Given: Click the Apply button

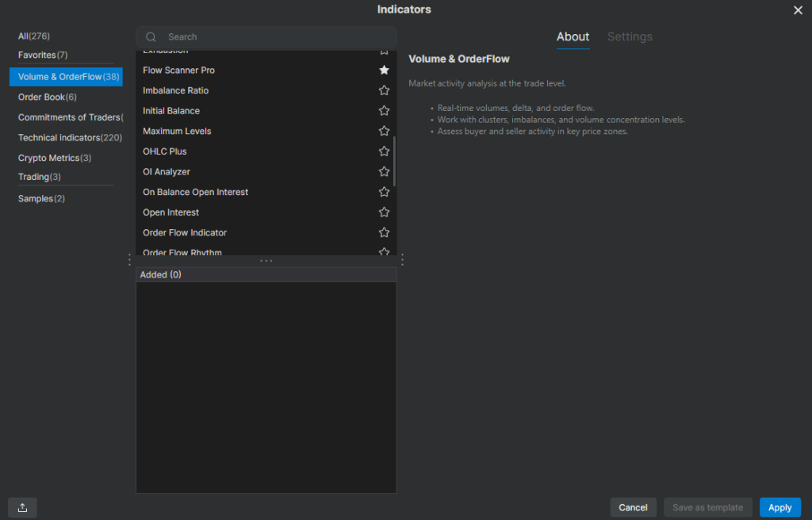Looking at the screenshot, I should coord(780,507).
